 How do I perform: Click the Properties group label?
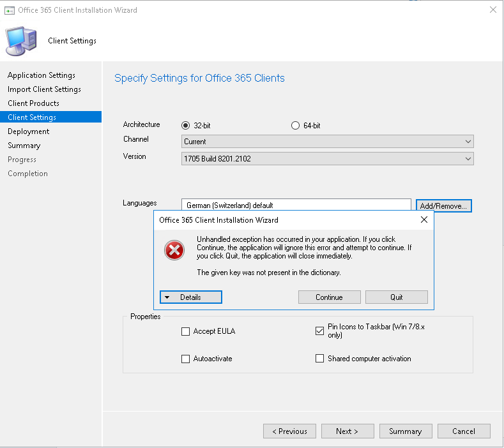pyautogui.click(x=145, y=317)
